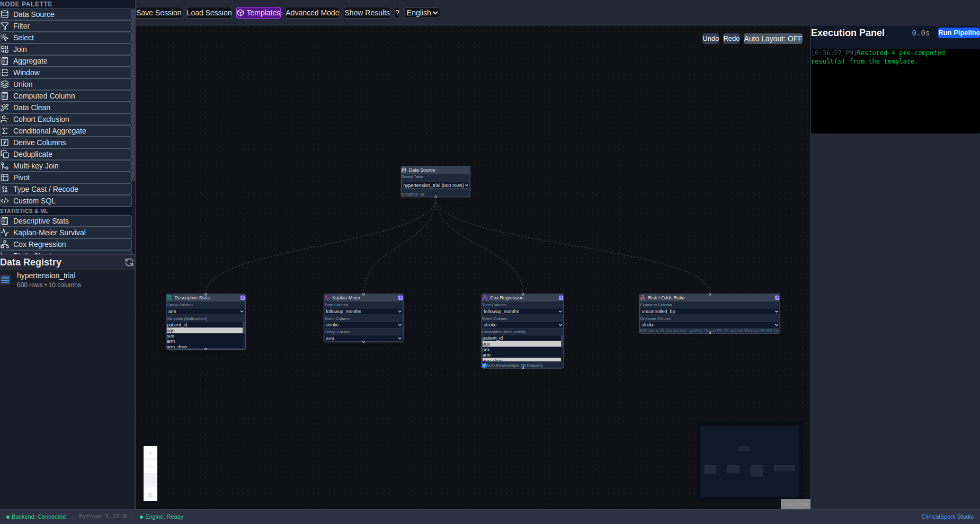Image resolution: width=980 pixels, height=524 pixels.
Task: Click the Cox Regression network icon in palette
Action: 5,244
